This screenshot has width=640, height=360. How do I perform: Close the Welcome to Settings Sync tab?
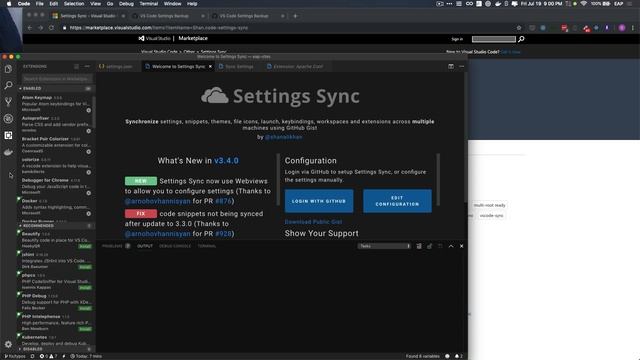pos(210,67)
